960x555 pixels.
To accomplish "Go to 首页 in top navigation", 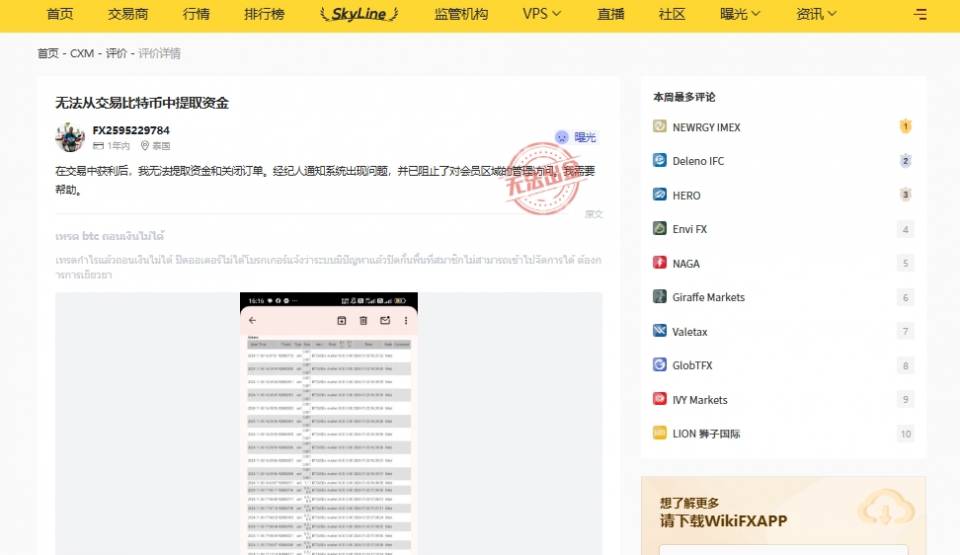I will 60,13.
